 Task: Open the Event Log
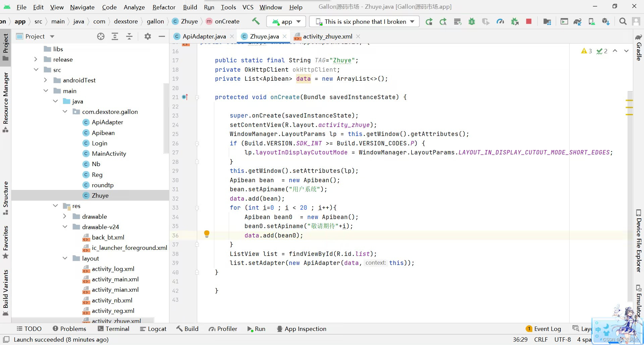[543, 329]
